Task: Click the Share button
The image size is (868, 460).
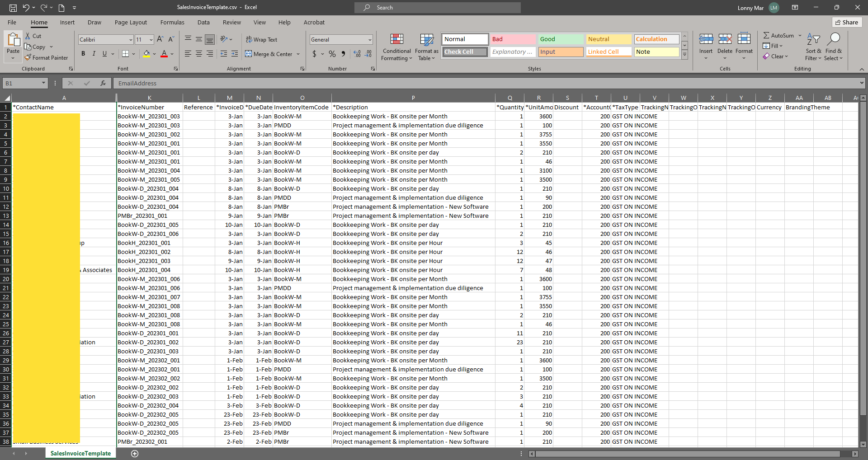Action: [x=847, y=23]
